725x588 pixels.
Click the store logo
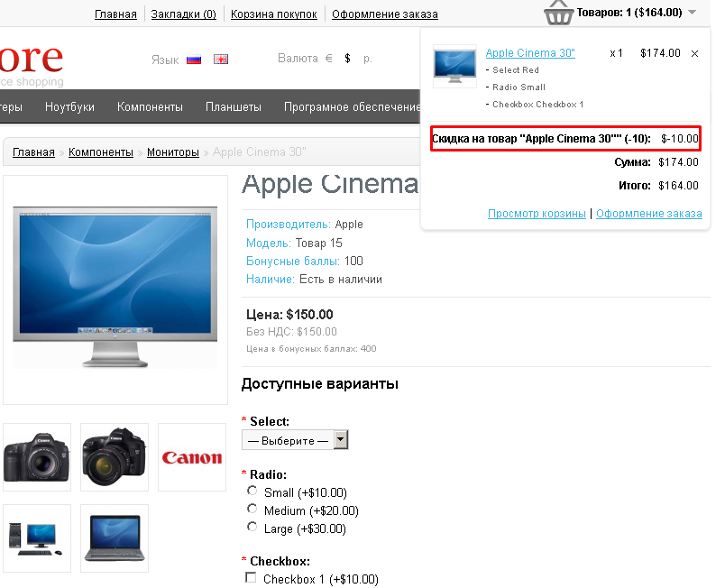(x=32, y=65)
